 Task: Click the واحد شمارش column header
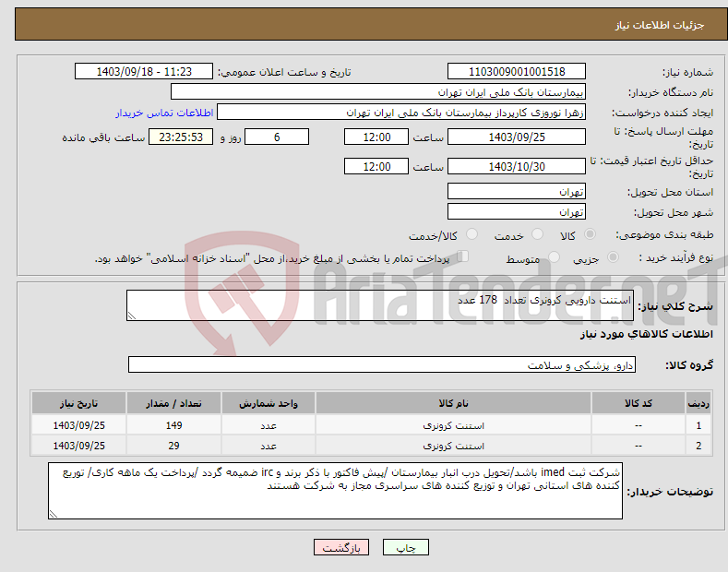(x=269, y=403)
